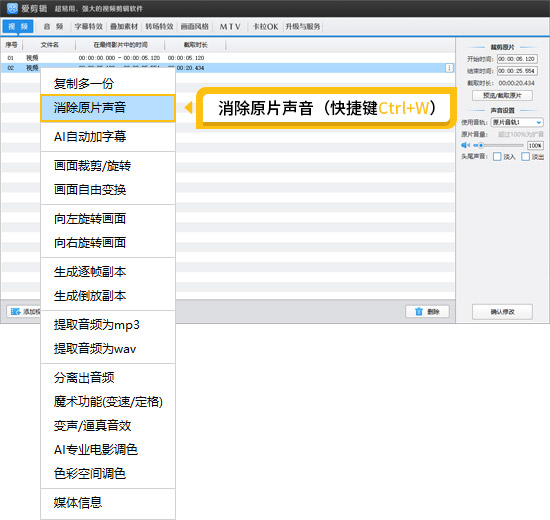This screenshot has width=550, height=520.
Task: Open the 使用音轨 audio track dropdown
Action: click(x=517, y=122)
